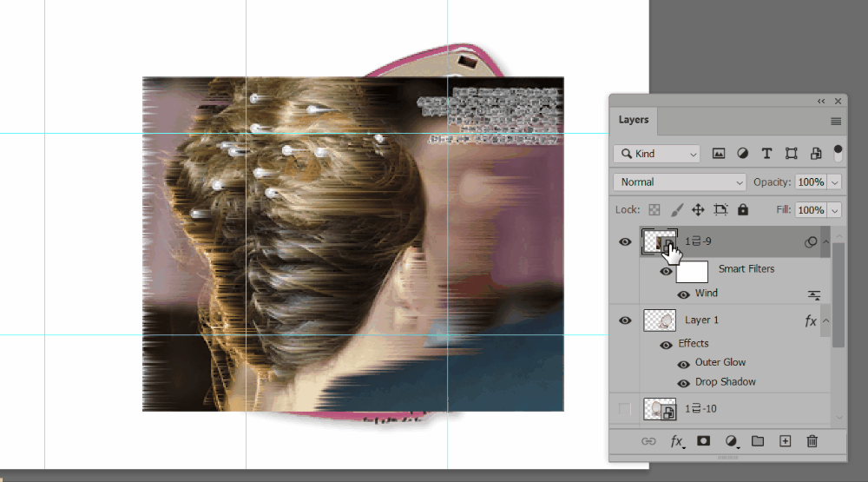Click the Outer Glow effect entry
The width and height of the screenshot is (868, 482).
[720, 362]
